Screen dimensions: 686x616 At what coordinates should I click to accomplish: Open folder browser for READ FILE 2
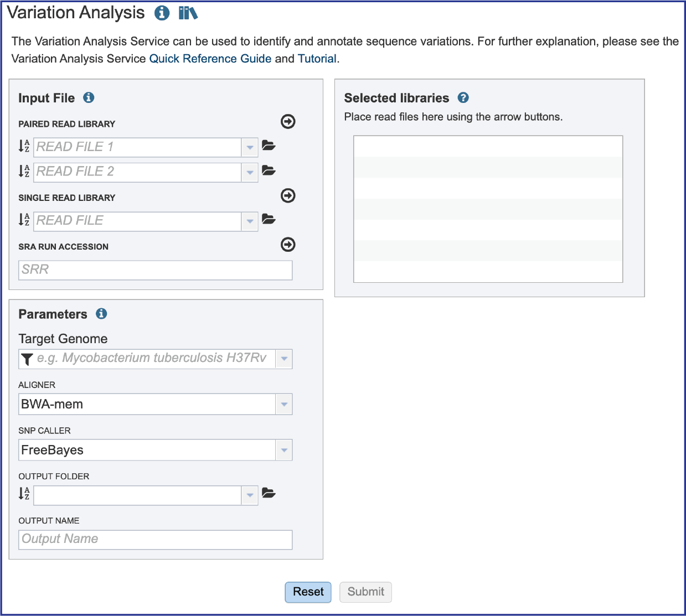click(269, 170)
